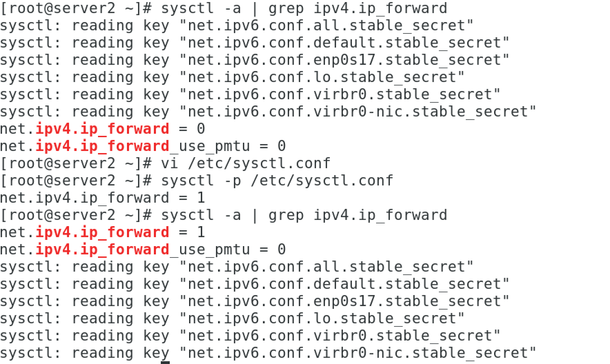Click the last ip_forward_use_pmtu output line
Viewport: 610px width, 364px height.
(142, 249)
